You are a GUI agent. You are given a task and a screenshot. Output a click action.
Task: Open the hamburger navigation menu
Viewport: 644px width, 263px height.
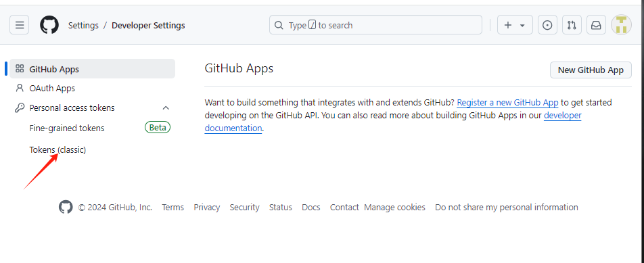point(20,25)
